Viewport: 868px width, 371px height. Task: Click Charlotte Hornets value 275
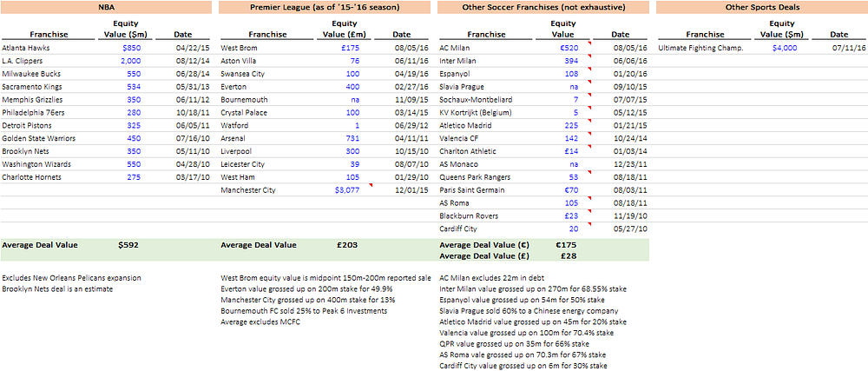[x=135, y=177]
